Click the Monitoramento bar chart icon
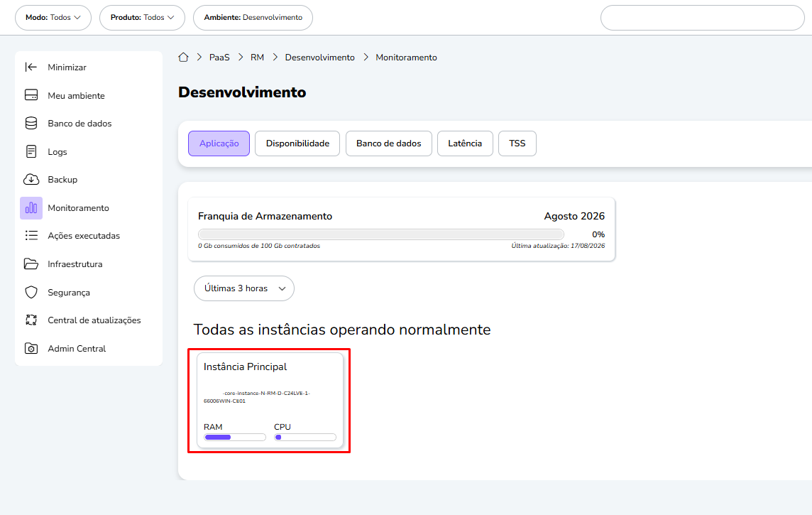Screen dimensions: 812x515 pos(31,207)
